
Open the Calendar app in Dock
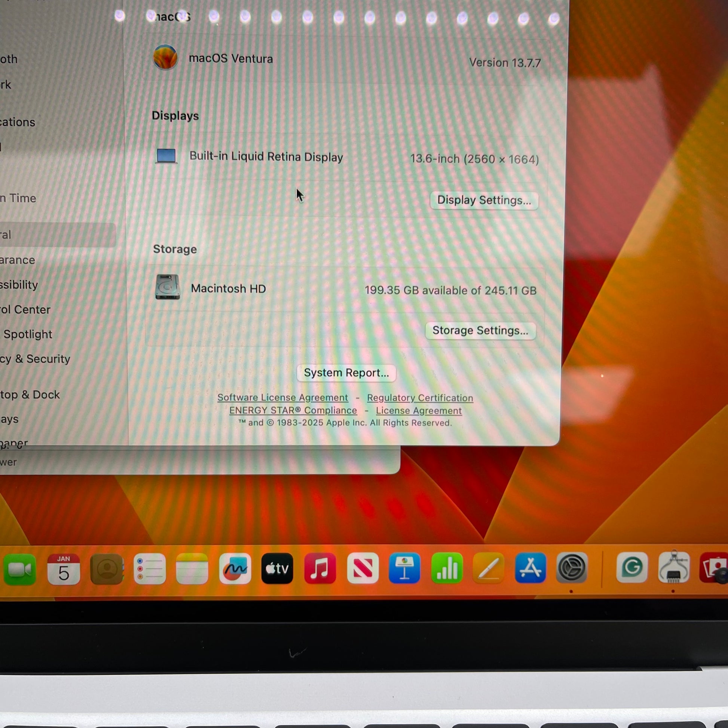pos(63,569)
